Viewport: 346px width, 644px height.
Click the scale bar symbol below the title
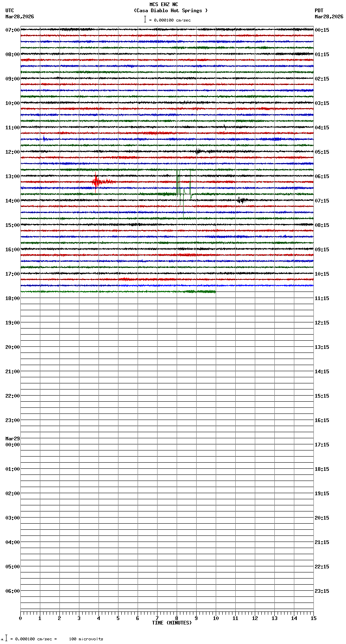tap(145, 19)
